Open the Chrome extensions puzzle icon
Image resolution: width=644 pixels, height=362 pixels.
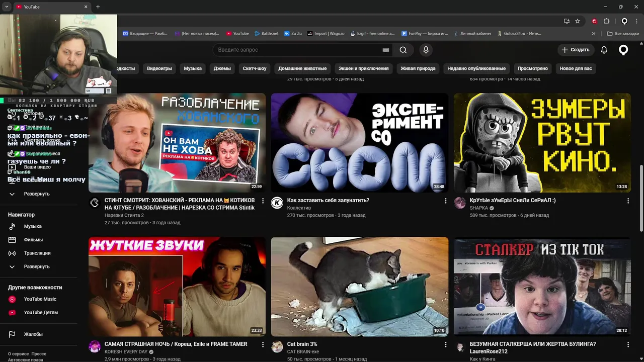pos(606,21)
